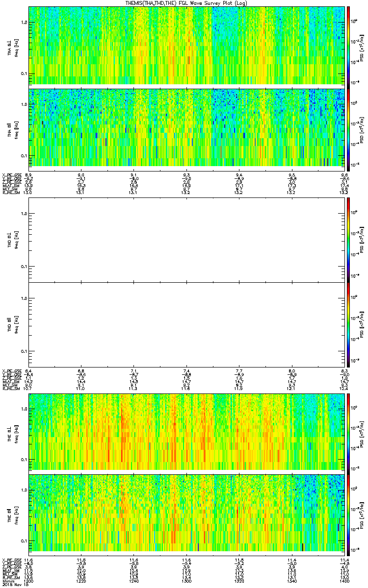Click the '1240' time tick label

coord(133,581)
